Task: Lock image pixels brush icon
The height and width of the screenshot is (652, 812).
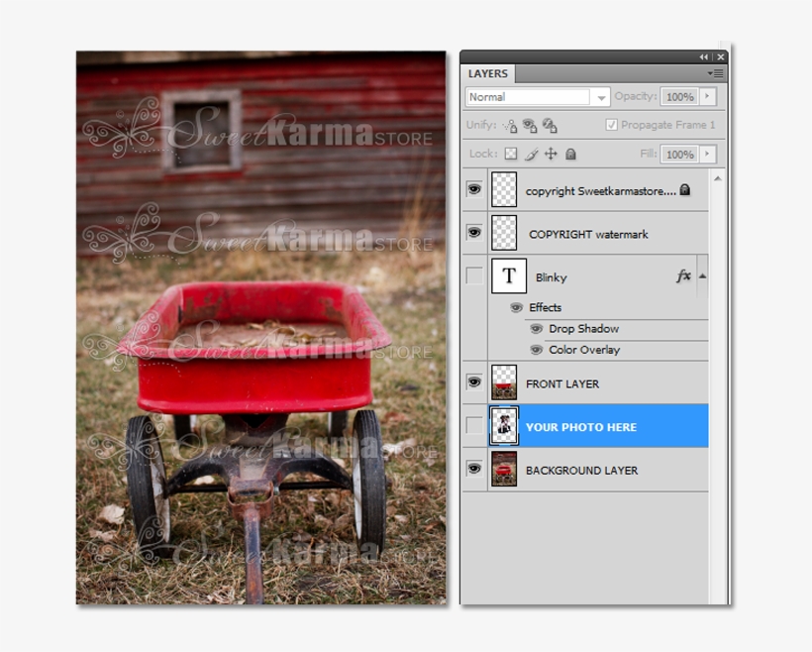Action: (x=531, y=154)
